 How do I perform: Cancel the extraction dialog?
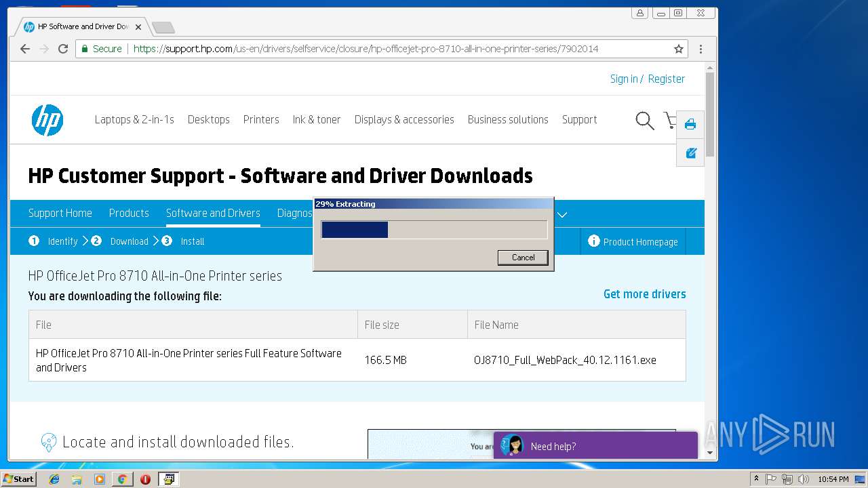523,258
